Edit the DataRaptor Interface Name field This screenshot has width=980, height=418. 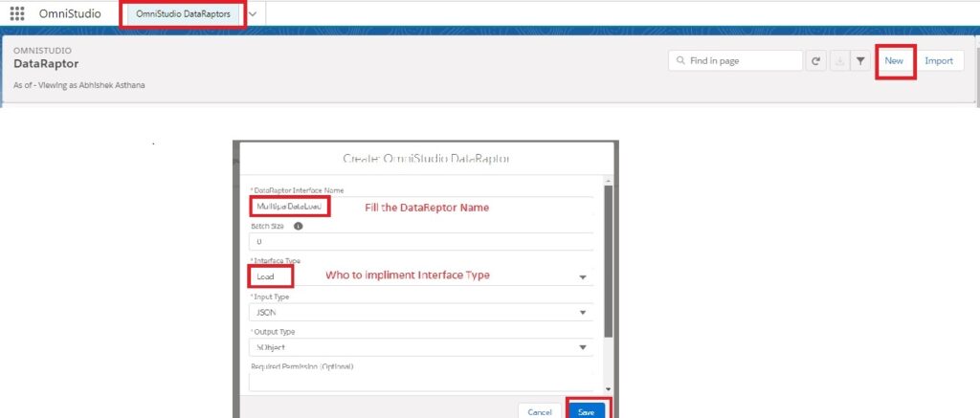click(x=421, y=207)
